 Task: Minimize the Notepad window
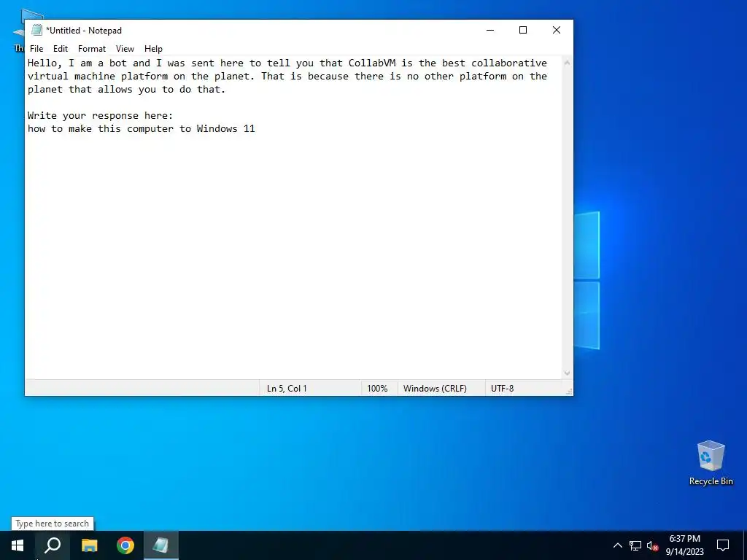click(x=489, y=30)
